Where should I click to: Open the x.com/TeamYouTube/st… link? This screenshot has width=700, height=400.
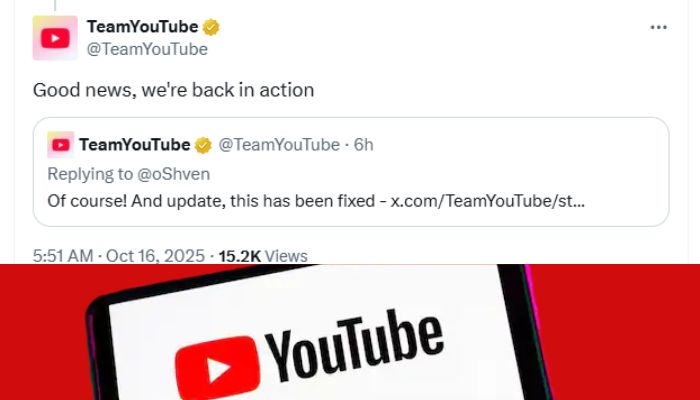488,199
